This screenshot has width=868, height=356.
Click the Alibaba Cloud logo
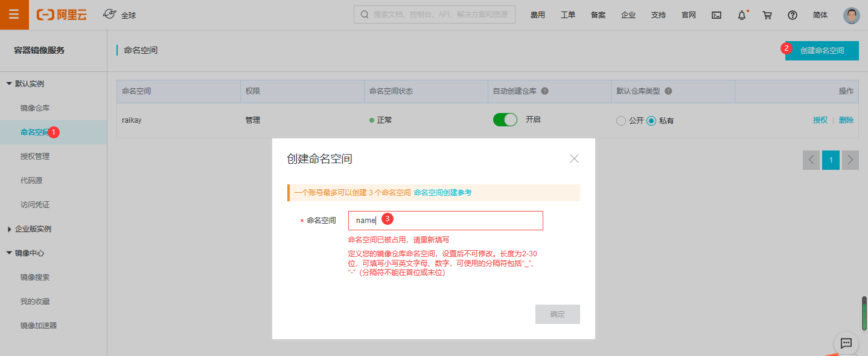[x=62, y=15]
